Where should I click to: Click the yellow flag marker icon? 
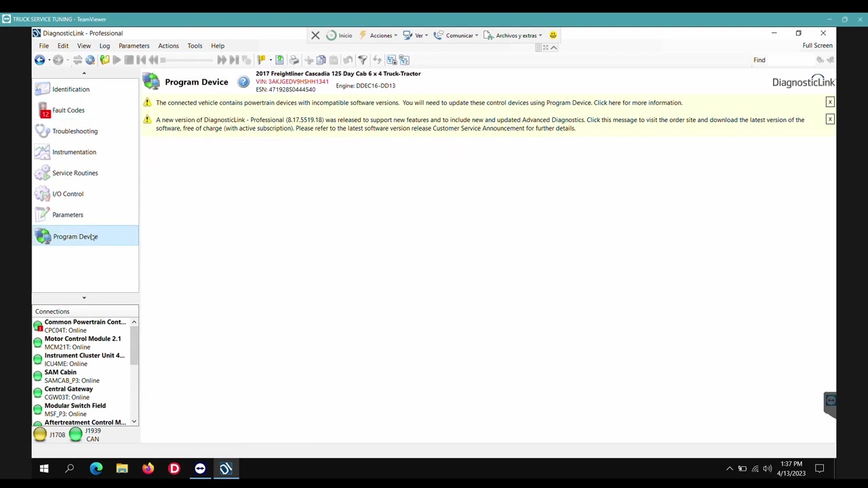coord(261,60)
